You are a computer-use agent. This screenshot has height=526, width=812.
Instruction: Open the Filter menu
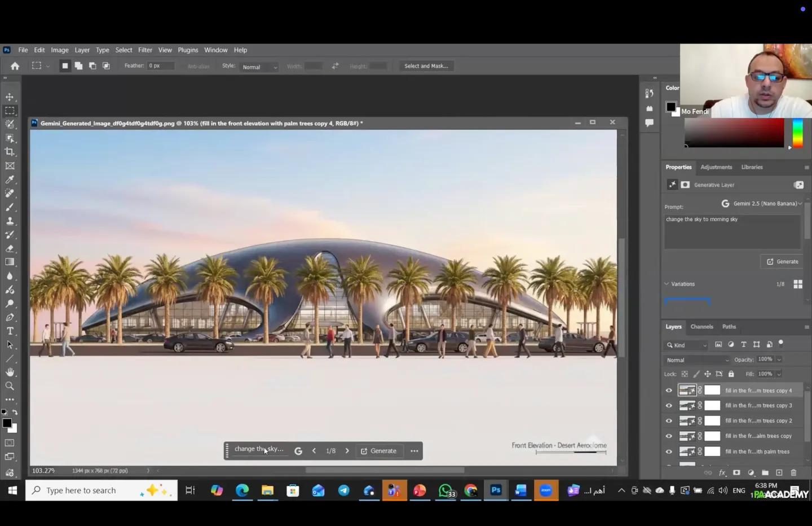[145, 50]
